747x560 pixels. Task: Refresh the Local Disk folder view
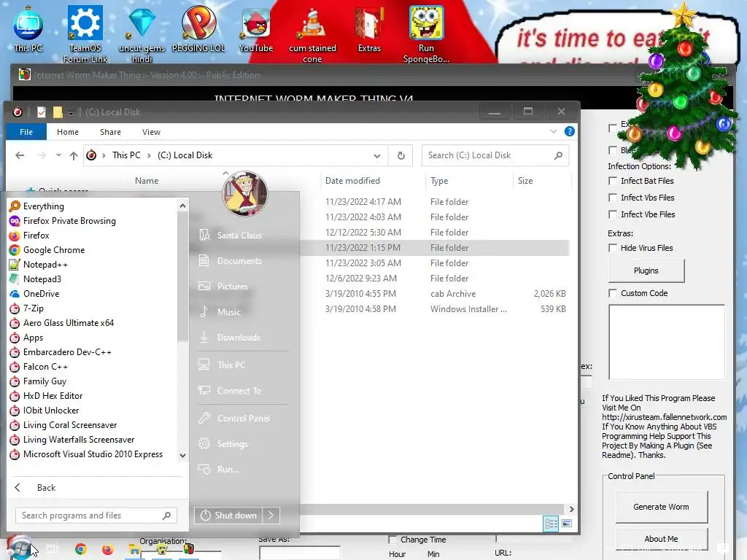click(401, 155)
